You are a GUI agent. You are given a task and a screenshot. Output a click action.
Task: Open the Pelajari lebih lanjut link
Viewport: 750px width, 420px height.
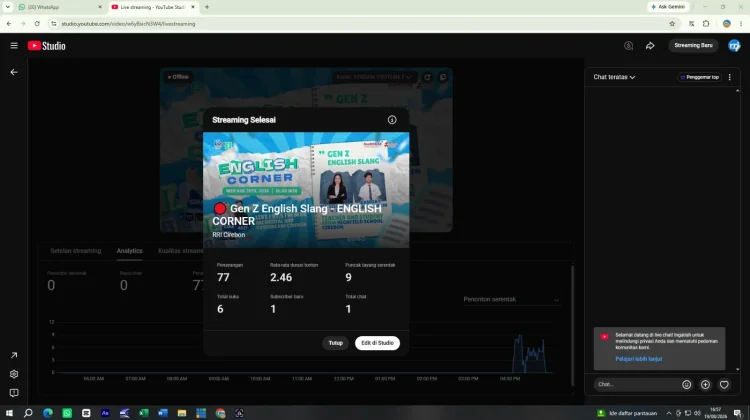[639, 359]
